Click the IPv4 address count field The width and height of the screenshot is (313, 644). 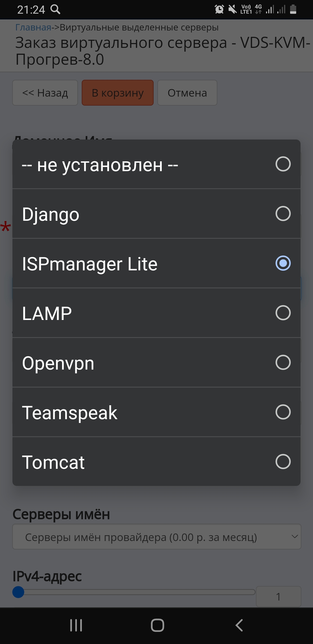point(278,596)
